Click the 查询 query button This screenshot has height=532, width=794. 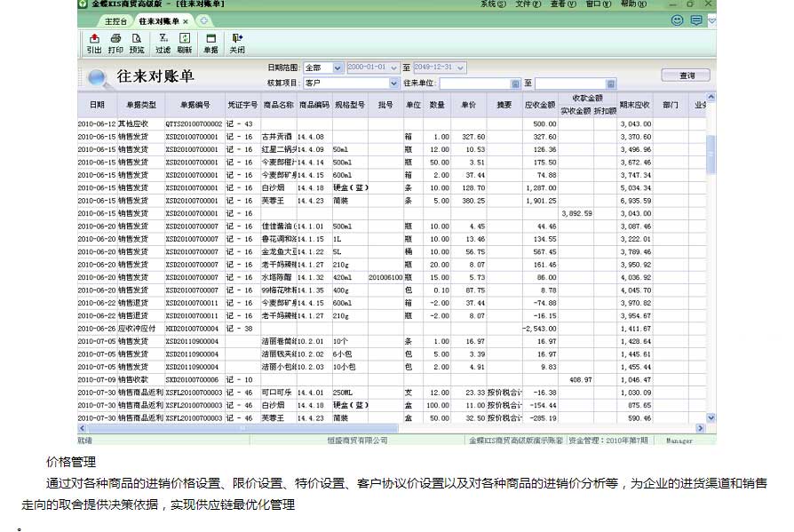point(687,75)
